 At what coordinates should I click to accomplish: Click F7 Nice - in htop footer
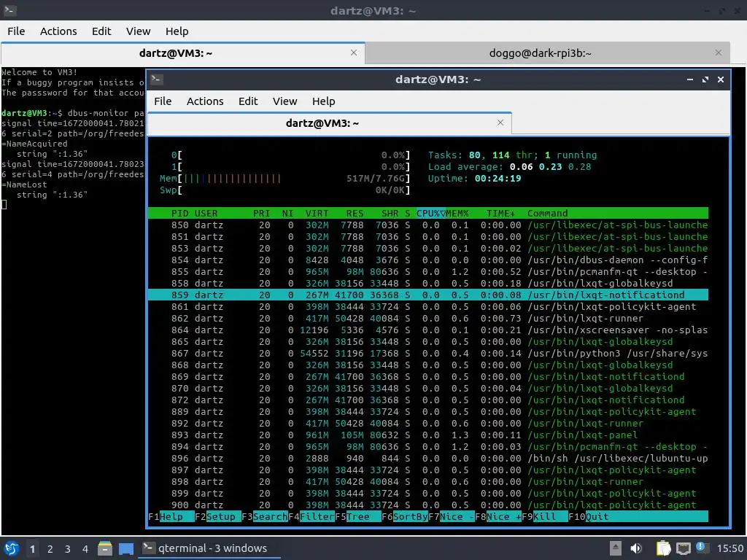point(451,517)
